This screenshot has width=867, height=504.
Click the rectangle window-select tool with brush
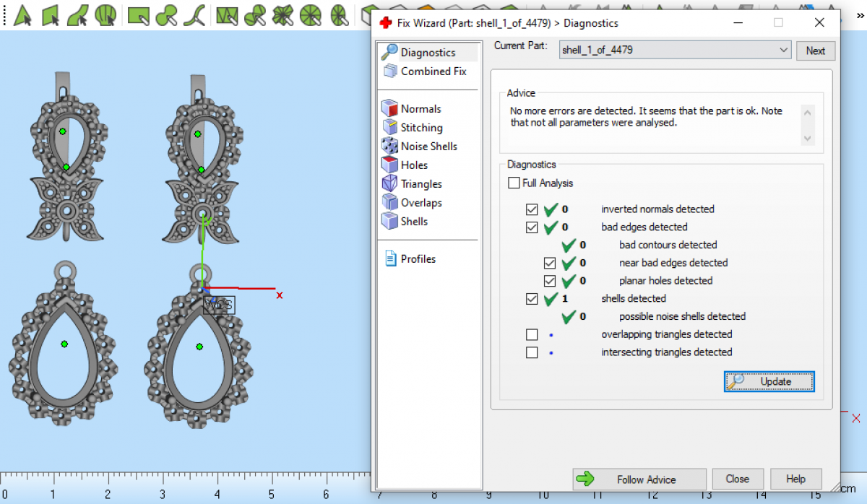click(138, 14)
